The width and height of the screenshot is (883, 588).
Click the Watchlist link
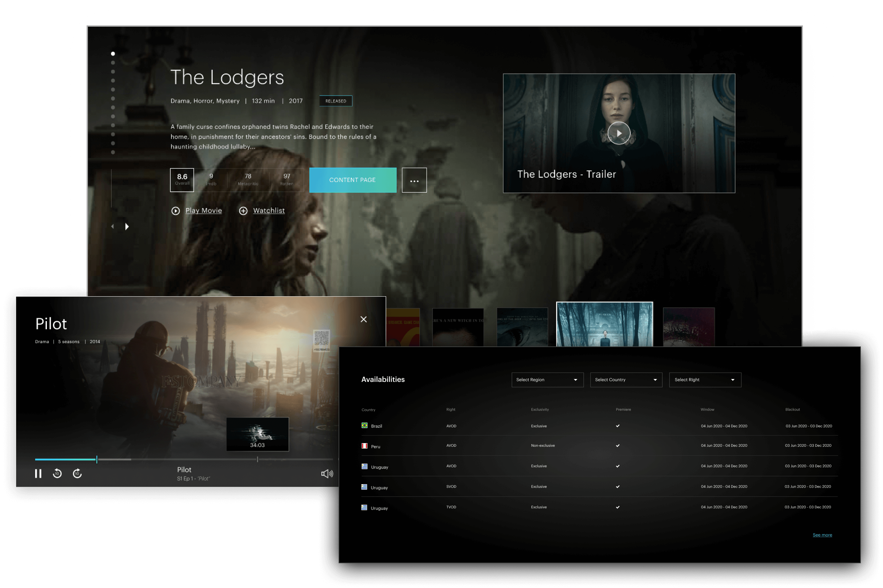[269, 211]
